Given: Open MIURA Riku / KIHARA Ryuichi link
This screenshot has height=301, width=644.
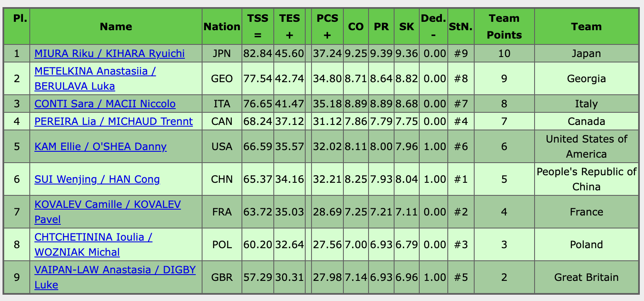Looking at the screenshot, I should pos(109,54).
